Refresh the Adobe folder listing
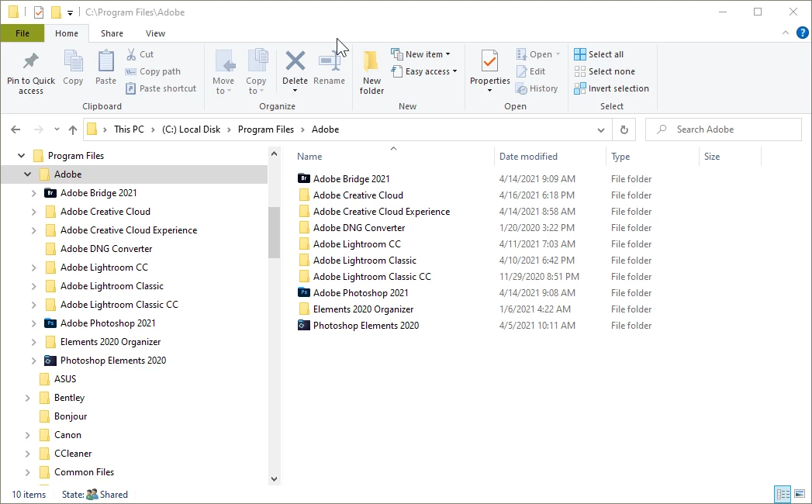 click(x=624, y=129)
